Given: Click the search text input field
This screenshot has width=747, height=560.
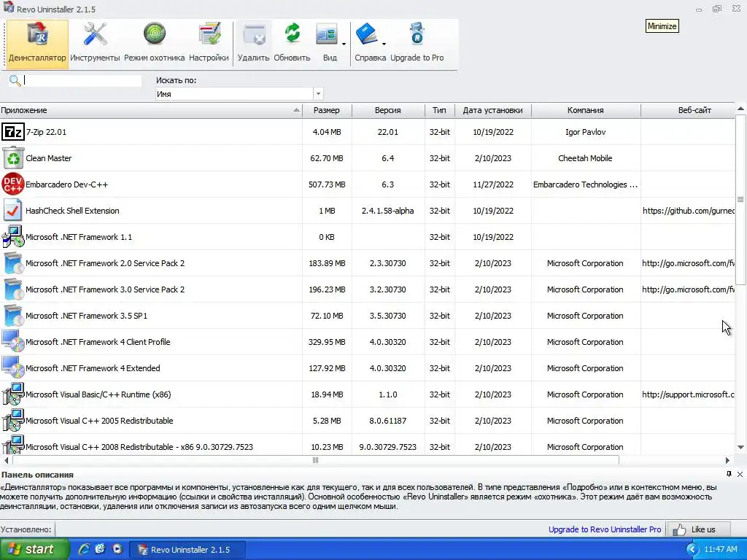Looking at the screenshot, I should tap(82, 80).
